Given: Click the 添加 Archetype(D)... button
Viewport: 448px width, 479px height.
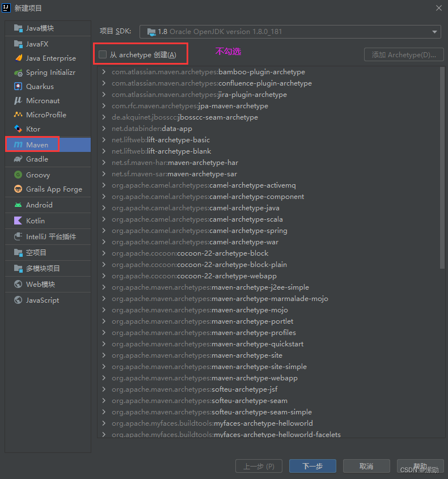Looking at the screenshot, I should (x=404, y=54).
